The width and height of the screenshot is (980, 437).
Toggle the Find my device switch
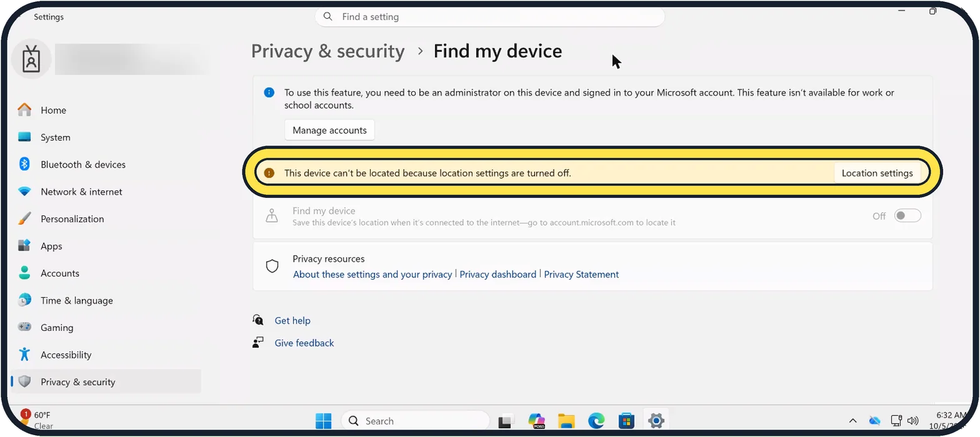click(x=907, y=216)
